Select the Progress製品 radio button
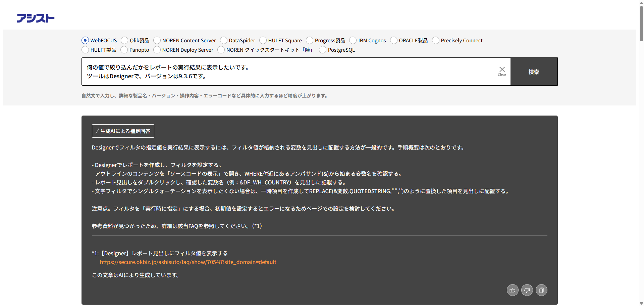Screen dimensions: 644x306 click(310, 40)
